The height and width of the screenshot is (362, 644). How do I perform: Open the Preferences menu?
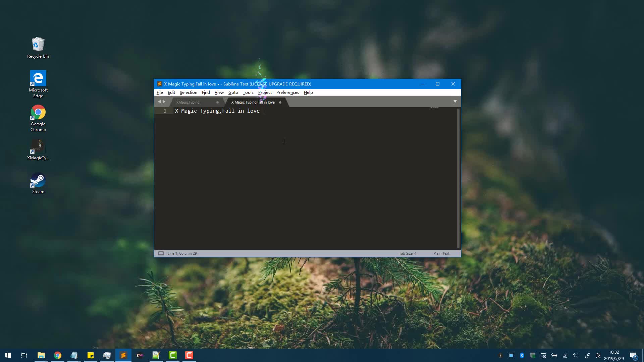(x=287, y=93)
